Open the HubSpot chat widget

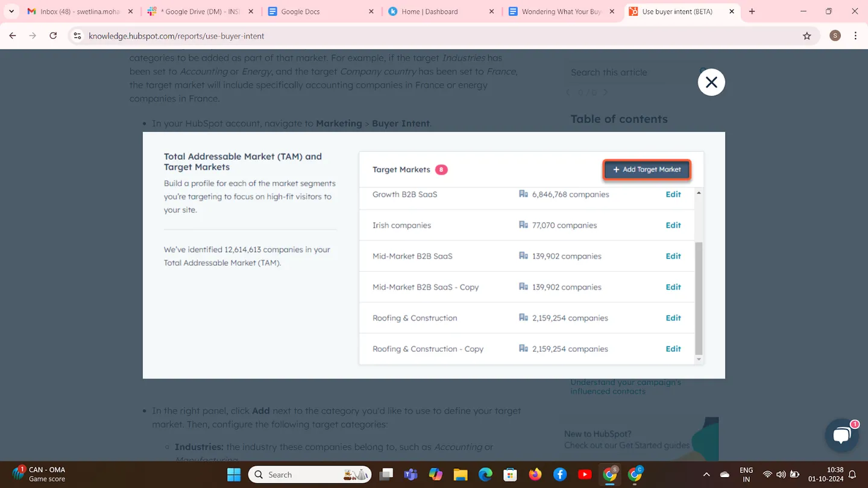(x=841, y=436)
